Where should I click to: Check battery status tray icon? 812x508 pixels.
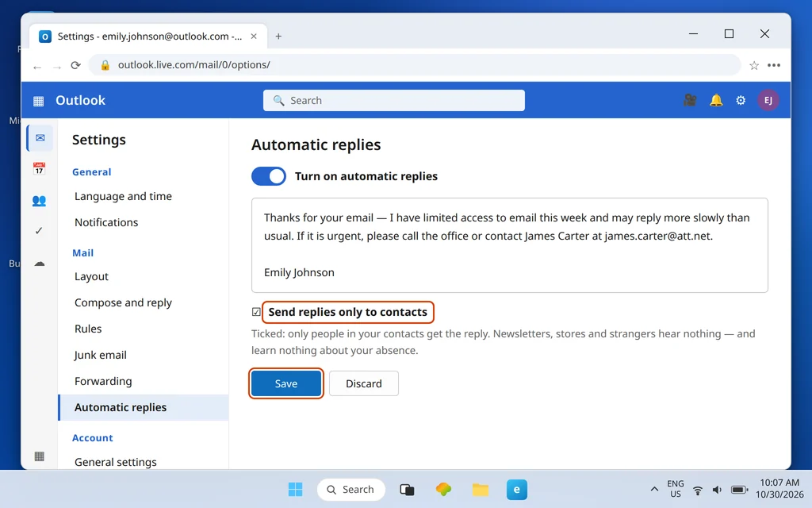[739, 489]
